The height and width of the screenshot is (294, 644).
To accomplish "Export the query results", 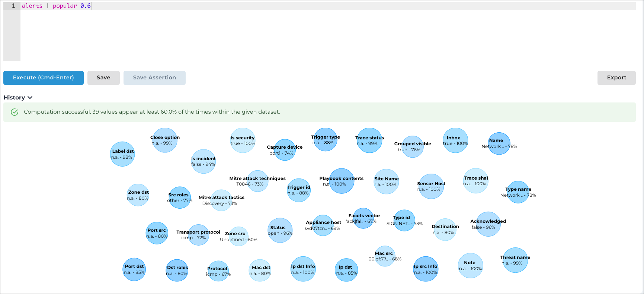I will tap(616, 78).
